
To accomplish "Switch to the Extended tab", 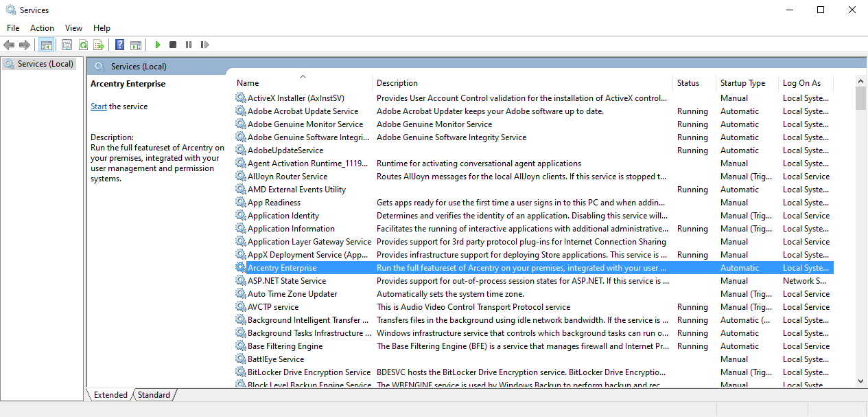I will pos(110,395).
